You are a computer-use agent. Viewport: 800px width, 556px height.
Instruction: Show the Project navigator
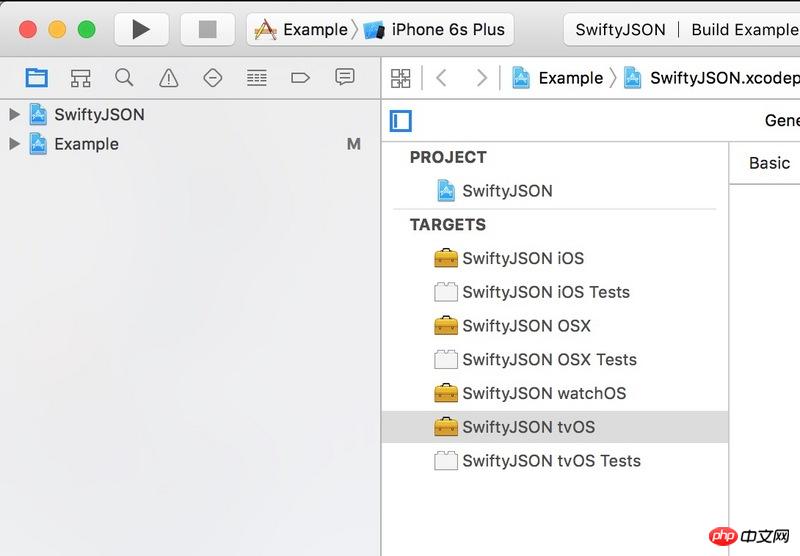coord(37,78)
